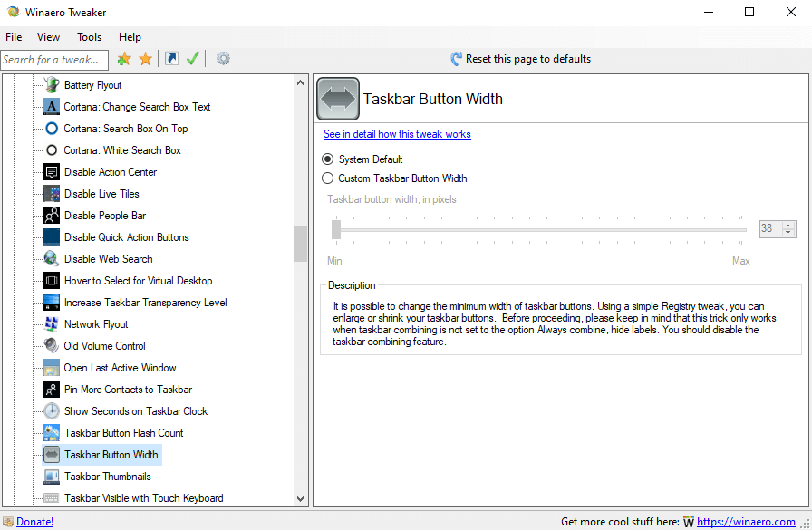The height and width of the screenshot is (530, 812).
Task: Click the tree list scrollbar thumb
Action: point(300,245)
